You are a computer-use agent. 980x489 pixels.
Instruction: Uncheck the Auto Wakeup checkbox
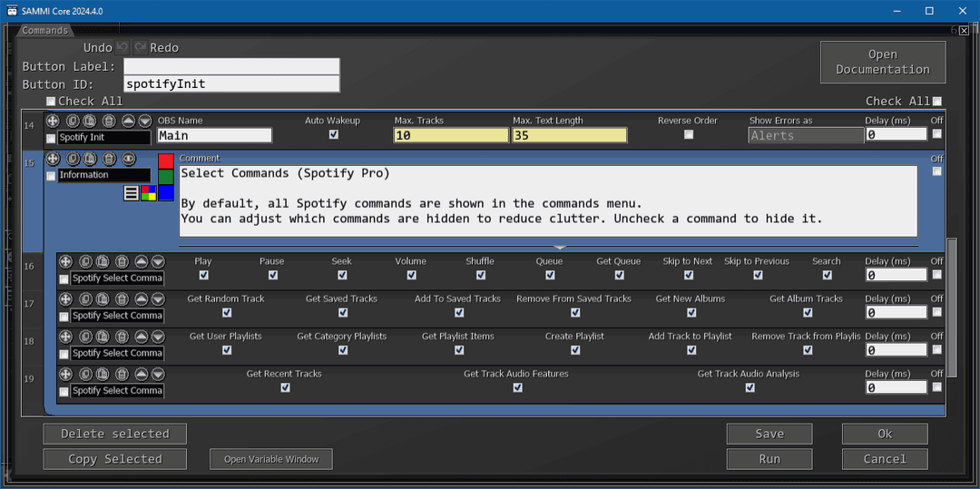pos(334,134)
